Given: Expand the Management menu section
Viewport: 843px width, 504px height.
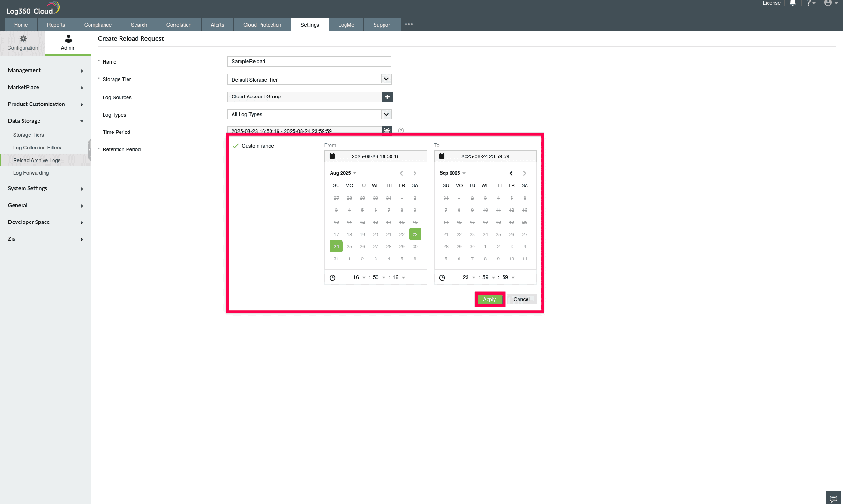Looking at the screenshot, I should [x=45, y=70].
